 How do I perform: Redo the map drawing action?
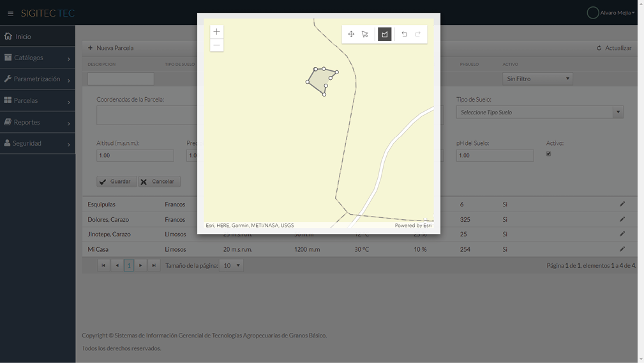pyautogui.click(x=418, y=35)
